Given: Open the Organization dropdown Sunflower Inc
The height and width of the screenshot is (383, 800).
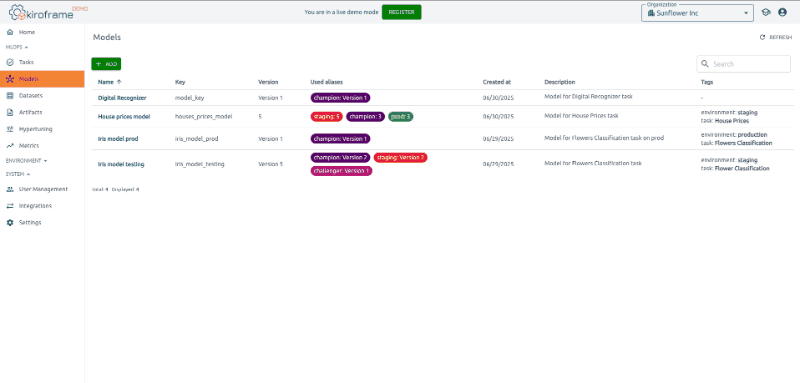Looking at the screenshot, I should click(x=697, y=13).
